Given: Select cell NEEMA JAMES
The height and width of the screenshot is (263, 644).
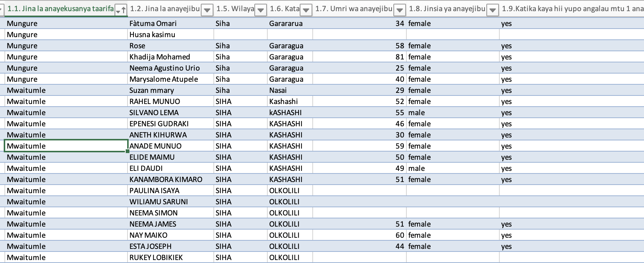Looking at the screenshot, I should click(x=171, y=224).
